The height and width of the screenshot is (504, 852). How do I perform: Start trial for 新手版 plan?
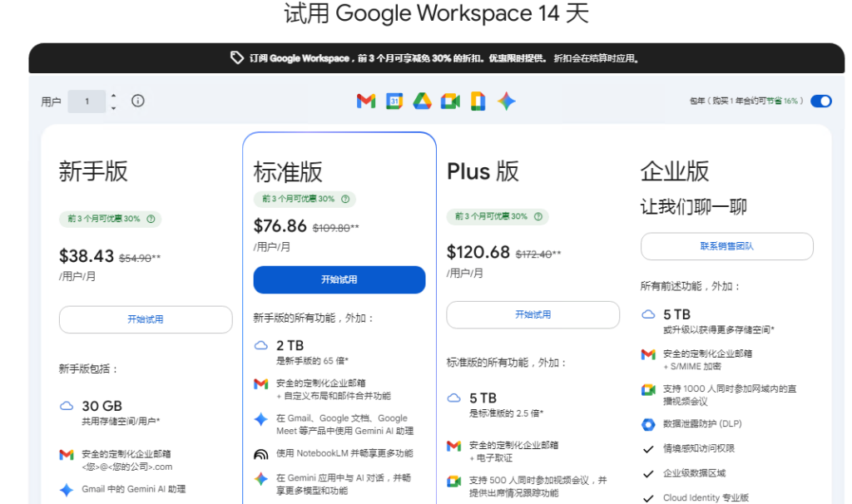(x=146, y=319)
